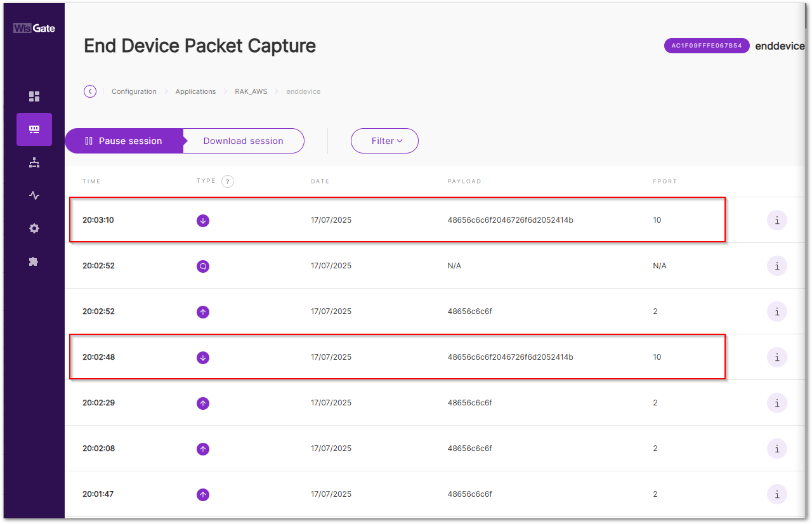Viewport: 812px width, 524px height.
Task: Click the info button on the 20:02:48 packet
Action: (x=776, y=357)
